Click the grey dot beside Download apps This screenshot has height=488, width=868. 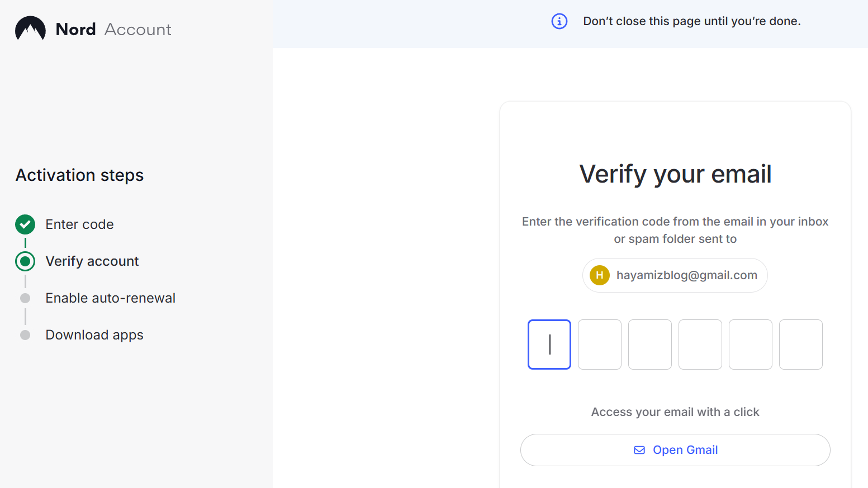(25, 335)
